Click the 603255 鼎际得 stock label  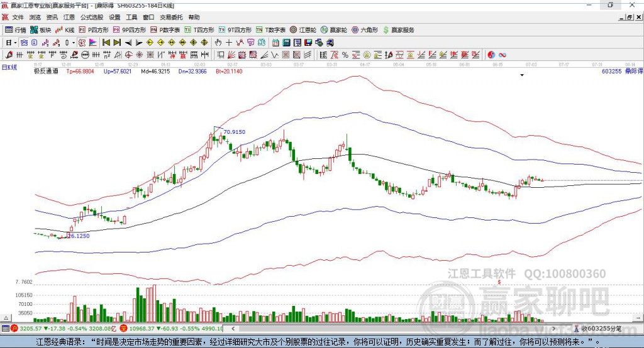click(x=622, y=71)
